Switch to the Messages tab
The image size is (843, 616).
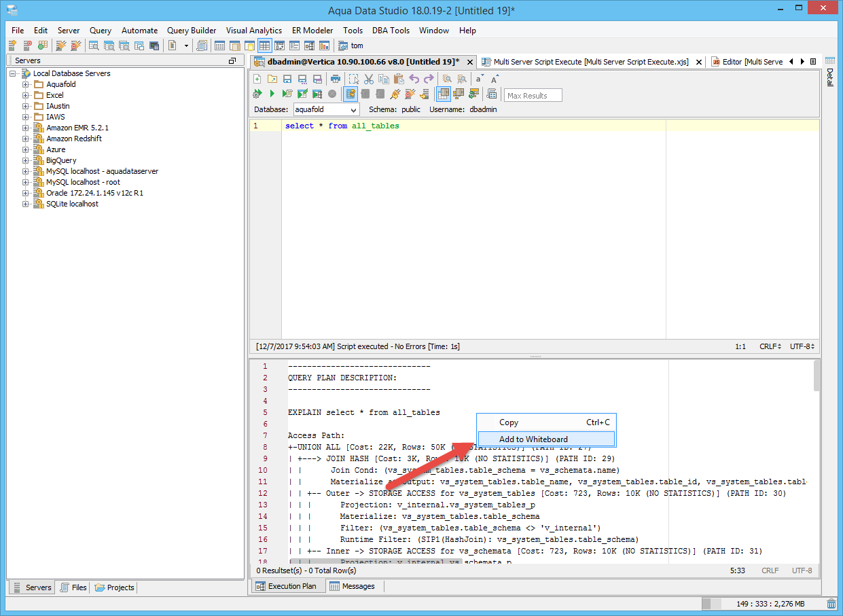click(353, 586)
